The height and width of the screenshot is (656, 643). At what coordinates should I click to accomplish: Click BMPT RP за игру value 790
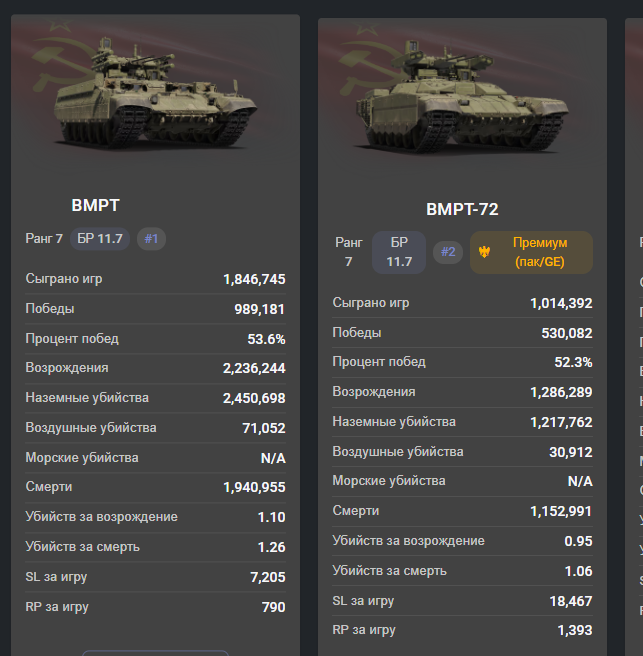(274, 607)
